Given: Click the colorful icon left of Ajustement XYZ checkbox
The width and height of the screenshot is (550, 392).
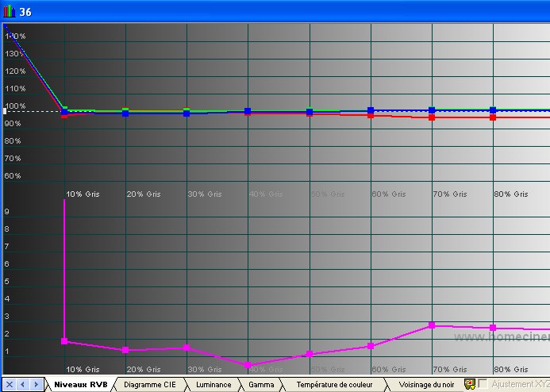Looking at the screenshot, I should 469,384.
